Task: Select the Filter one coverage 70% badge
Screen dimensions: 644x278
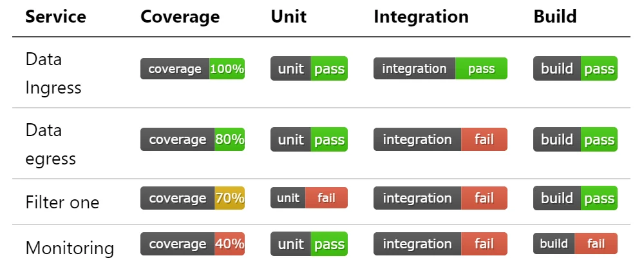Action: [192, 198]
